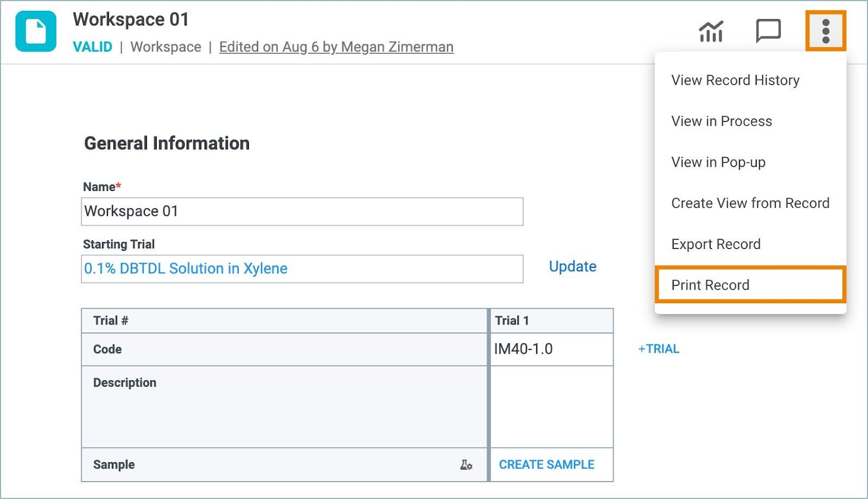Viewport: 868px width, 499px height.
Task: Click the Workspace type label in header
Action: pyautogui.click(x=166, y=47)
